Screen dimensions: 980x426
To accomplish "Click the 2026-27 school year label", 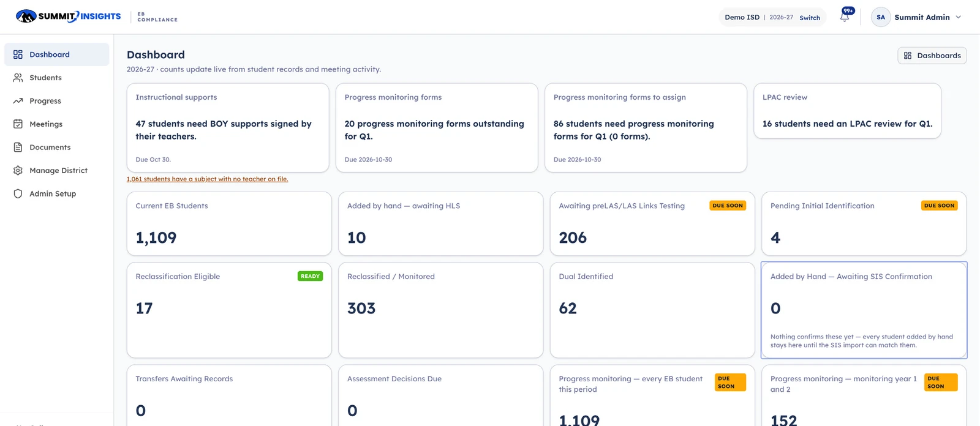I will pyautogui.click(x=781, y=17).
